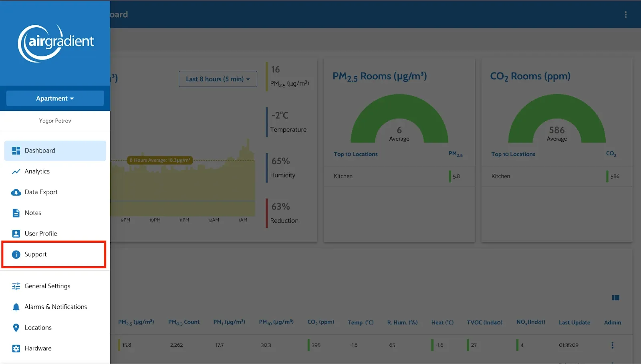Open the Admin three-dot menu in table row
The image size is (641, 364).
click(612, 345)
